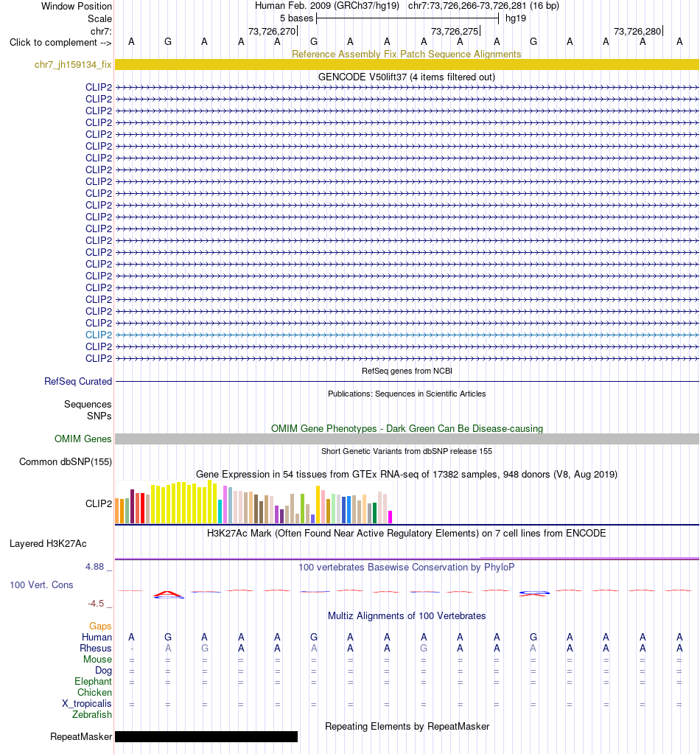Click the black RepeatMasker repeat element bar

coord(206,737)
